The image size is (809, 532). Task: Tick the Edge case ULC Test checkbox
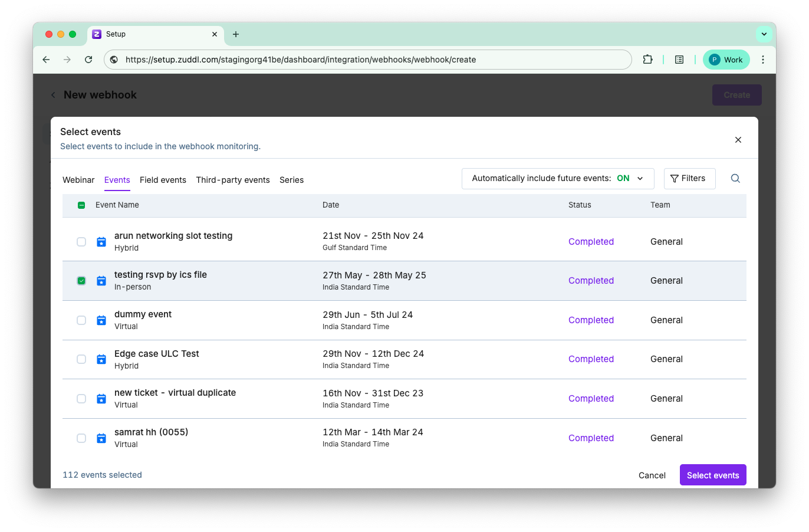tap(81, 359)
